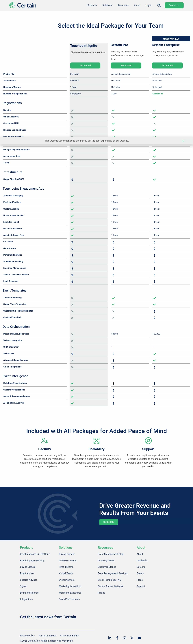Click Get Started under Certain Enterprise
This screenshot has width=193, height=644.
click(x=167, y=66)
